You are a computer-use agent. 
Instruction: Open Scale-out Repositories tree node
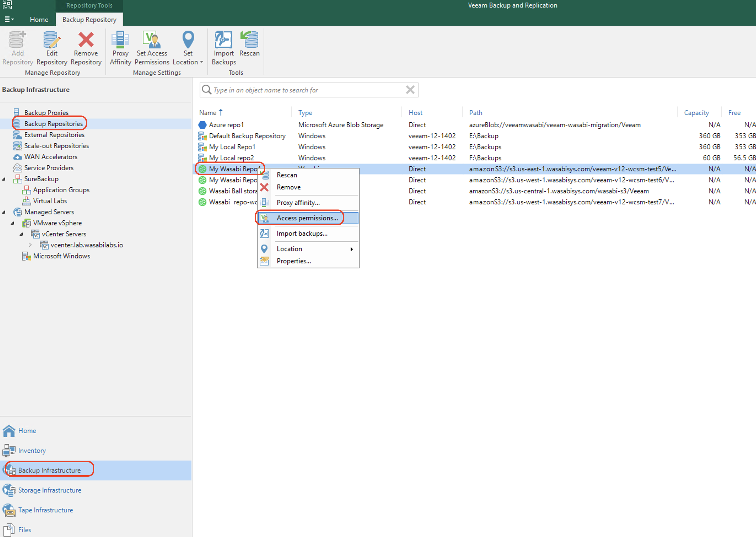(57, 146)
